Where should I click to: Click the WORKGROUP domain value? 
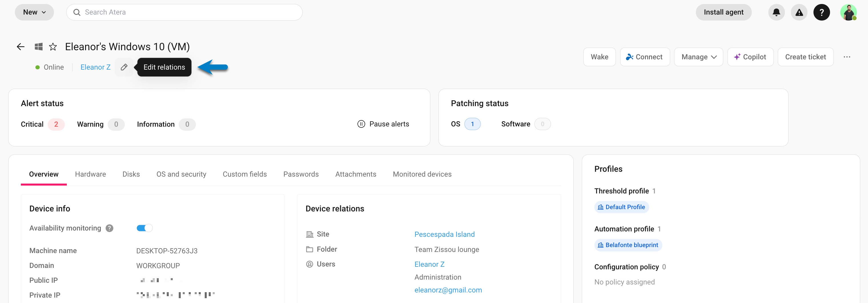[x=158, y=266]
